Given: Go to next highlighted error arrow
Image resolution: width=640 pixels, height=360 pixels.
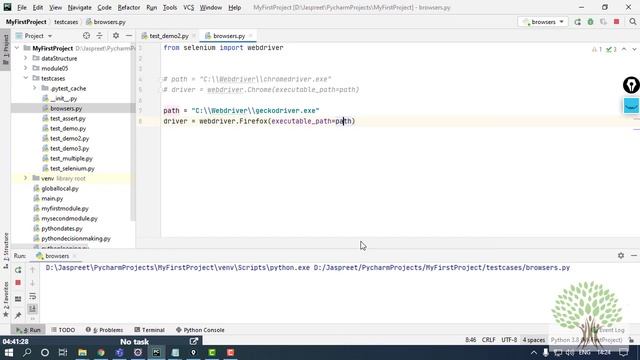Looking at the screenshot, I should 634,49.
